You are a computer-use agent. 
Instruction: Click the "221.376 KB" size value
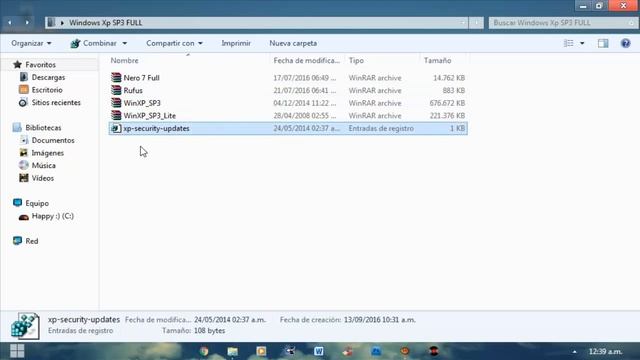pyautogui.click(x=447, y=116)
